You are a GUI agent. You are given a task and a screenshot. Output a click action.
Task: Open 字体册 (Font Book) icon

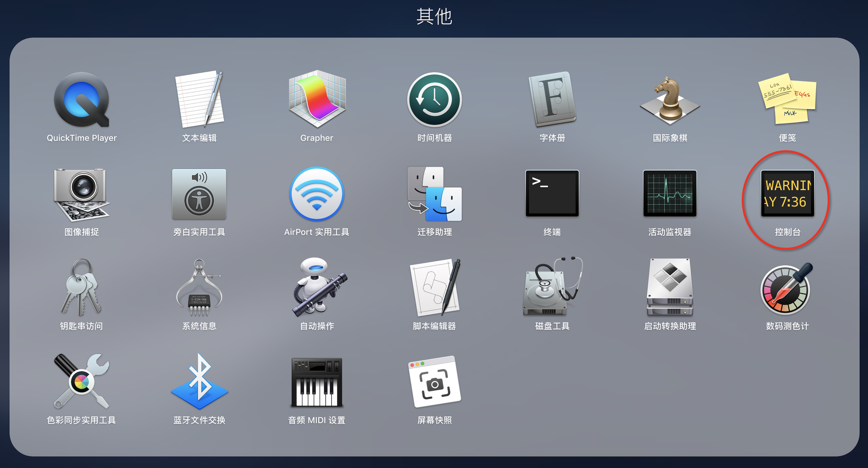point(552,100)
